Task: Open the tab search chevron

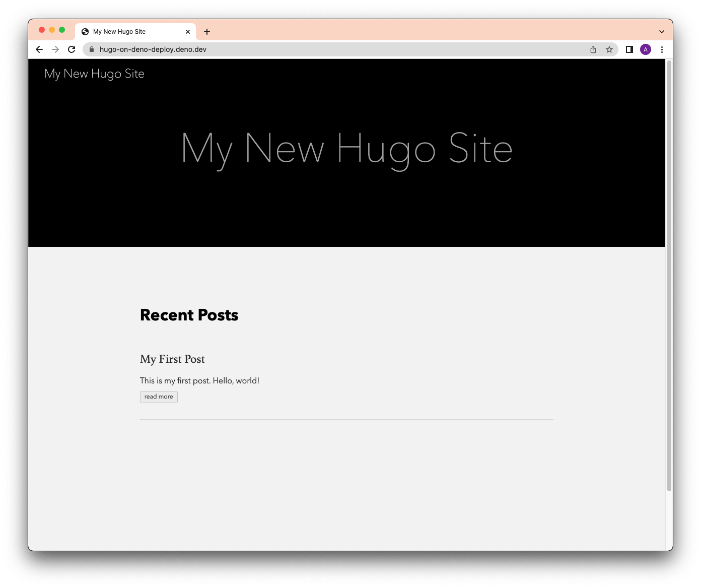Action: [x=661, y=31]
